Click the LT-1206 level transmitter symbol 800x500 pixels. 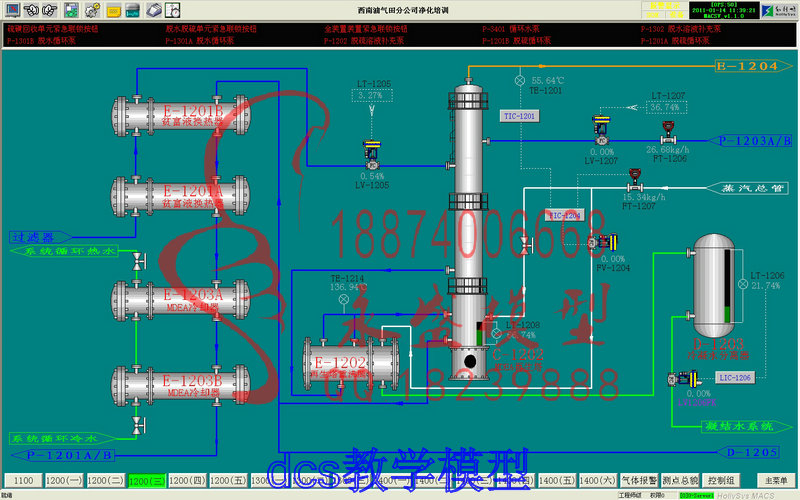743,284
